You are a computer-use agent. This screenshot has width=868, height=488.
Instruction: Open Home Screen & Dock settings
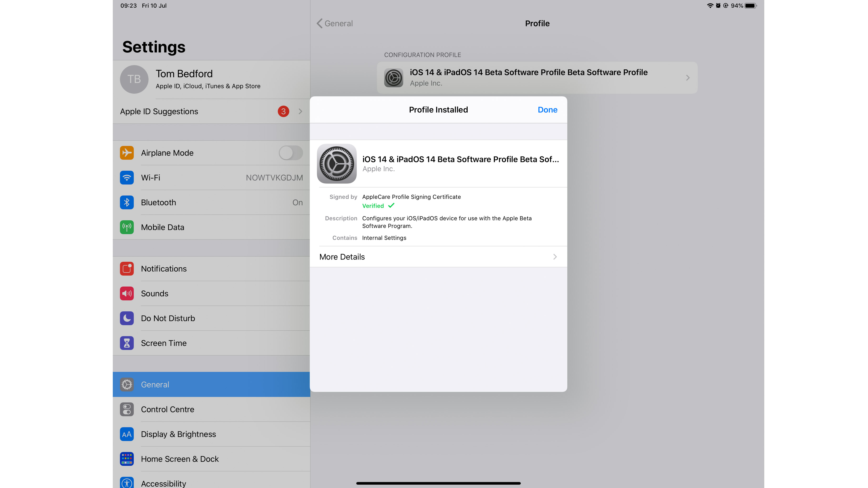point(211,459)
